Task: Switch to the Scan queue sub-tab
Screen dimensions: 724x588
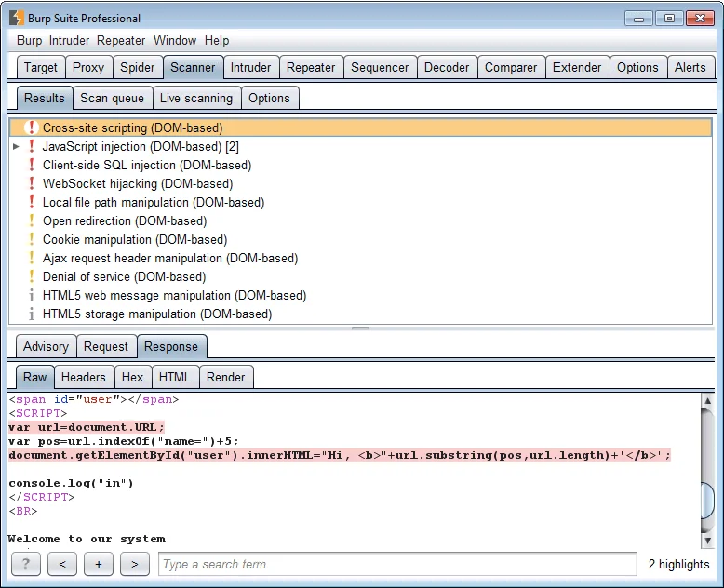Action: tap(113, 98)
